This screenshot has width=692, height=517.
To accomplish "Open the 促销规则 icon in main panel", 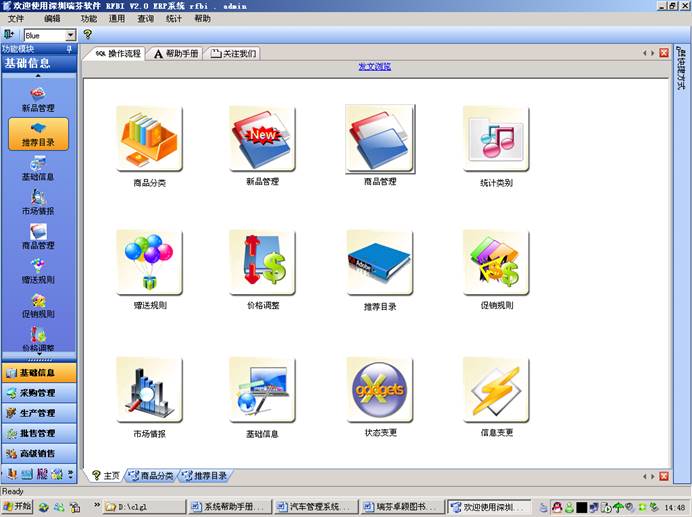I will tap(495, 262).
